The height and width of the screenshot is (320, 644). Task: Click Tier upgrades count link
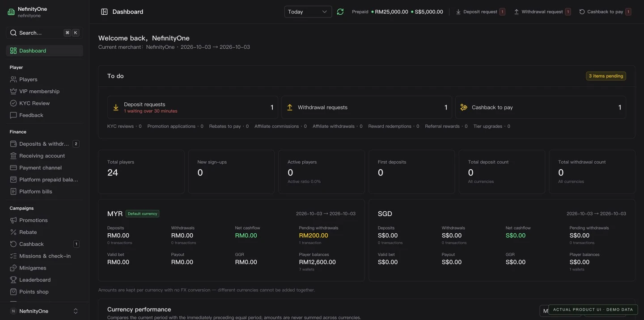(492, 126)
